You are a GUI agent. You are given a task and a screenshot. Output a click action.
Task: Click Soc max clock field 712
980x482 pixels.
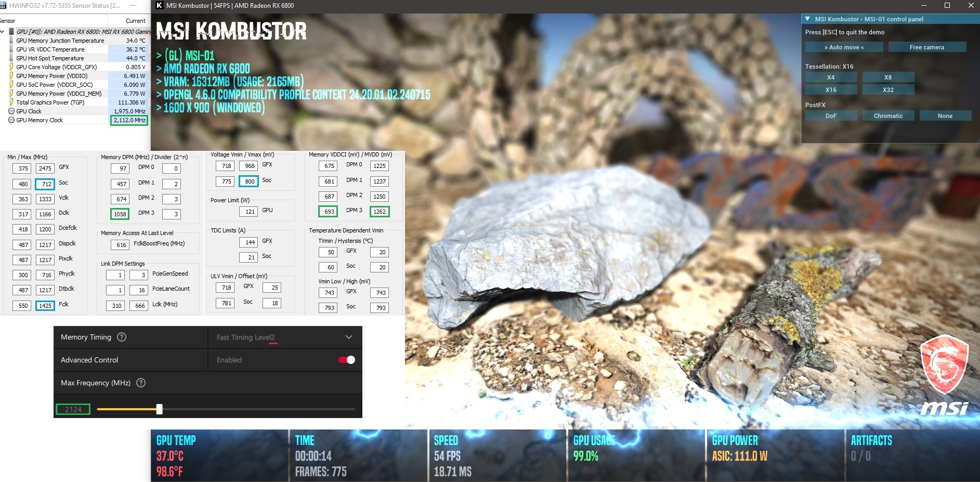[x=45, y=184]
